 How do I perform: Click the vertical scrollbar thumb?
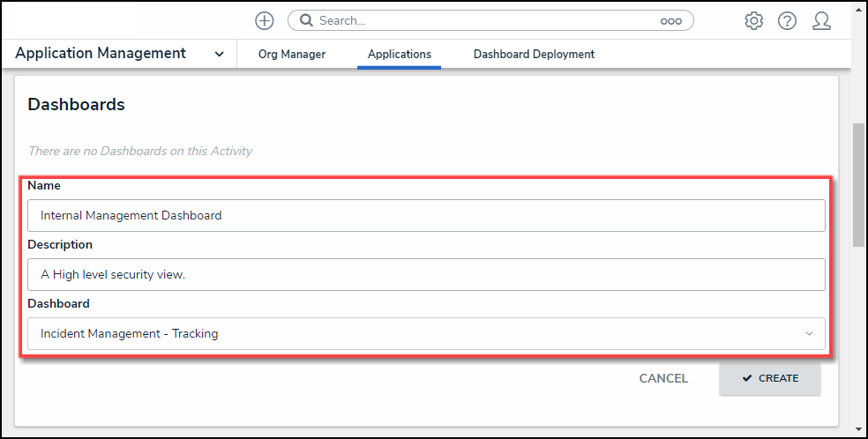[x=858, y=185]
